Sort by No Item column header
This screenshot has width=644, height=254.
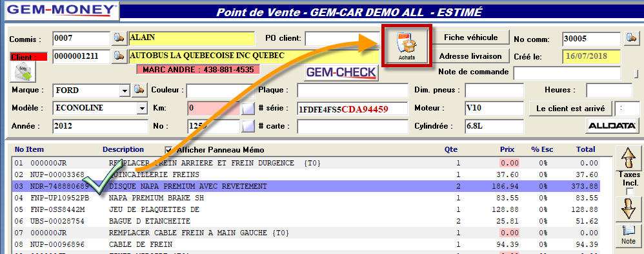tap(29, 149)
